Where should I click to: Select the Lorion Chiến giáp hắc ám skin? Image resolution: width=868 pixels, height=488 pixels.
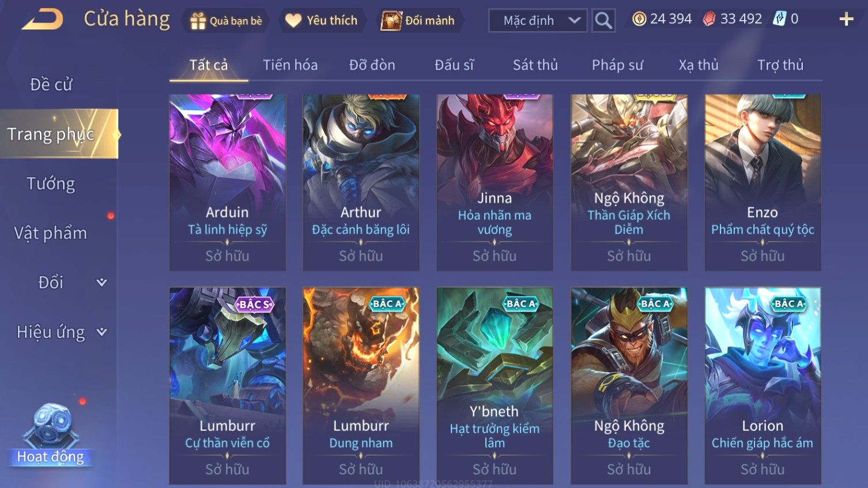pos(763,385)
